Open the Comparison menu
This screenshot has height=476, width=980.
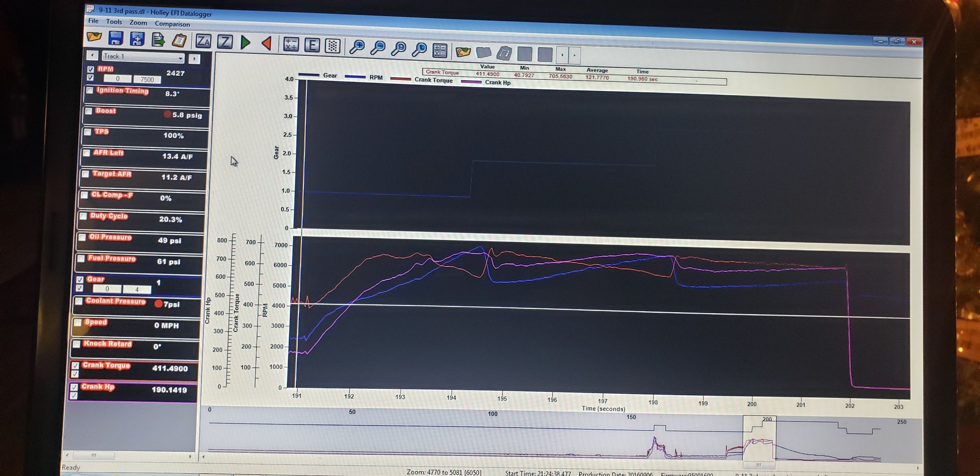pos(172,24)
